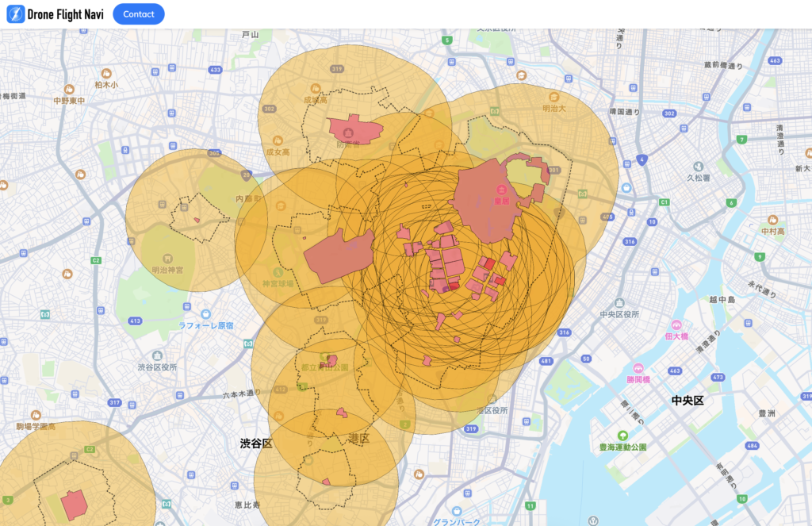Click the グランパーク shopping bag icon
The width and height of the screenshot is (812, 526).
(x=456, y=512)
